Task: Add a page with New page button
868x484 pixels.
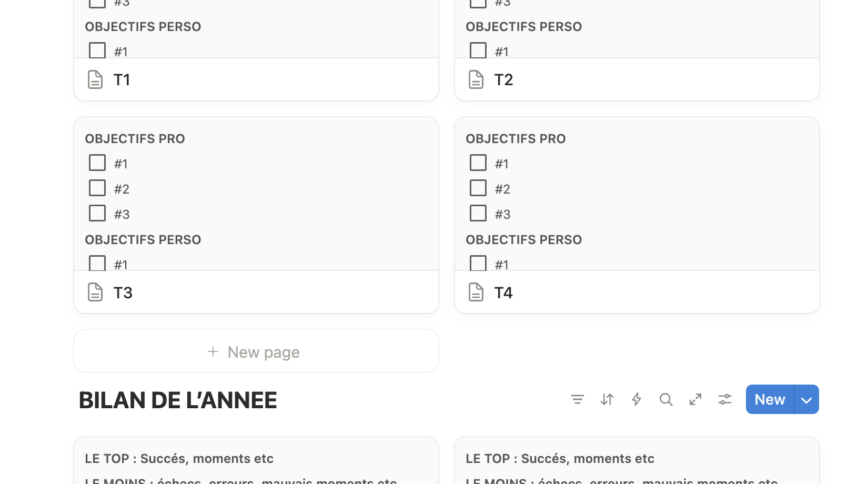Action: tap(256, 351)
